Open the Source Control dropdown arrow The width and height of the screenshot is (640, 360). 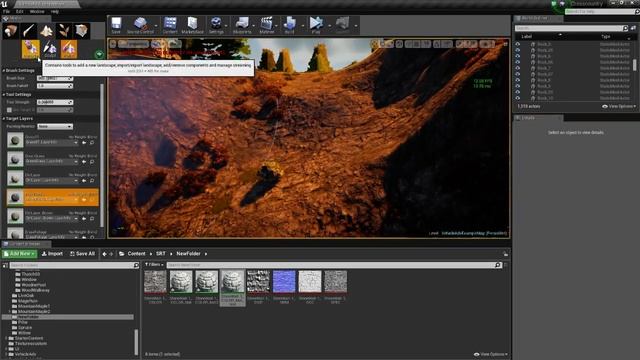click(x=156, y=26)
